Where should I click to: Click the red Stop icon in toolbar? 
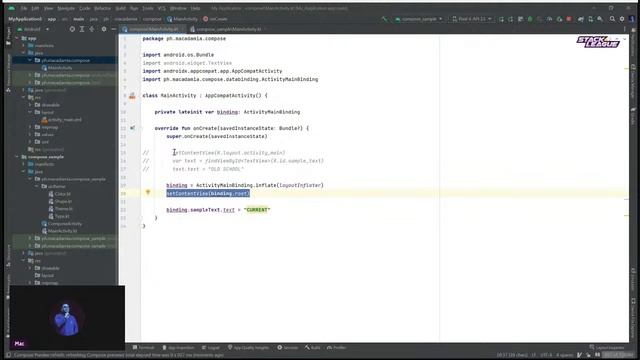[569, 19]
